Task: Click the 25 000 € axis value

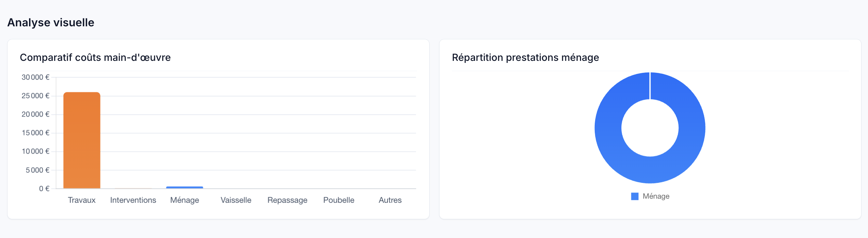Action: coord(36,96)
